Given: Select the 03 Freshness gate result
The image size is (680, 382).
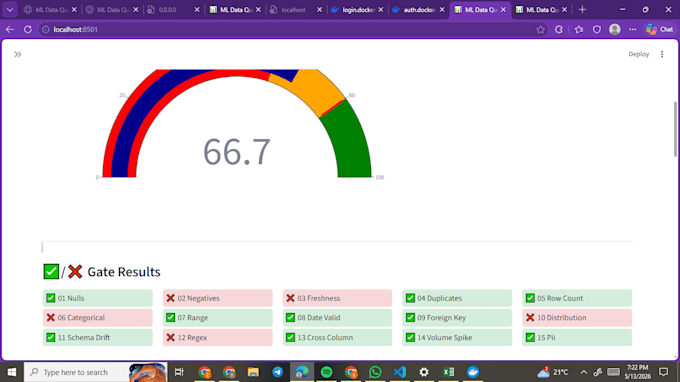Looking at the screenshot, I should 337,298.
